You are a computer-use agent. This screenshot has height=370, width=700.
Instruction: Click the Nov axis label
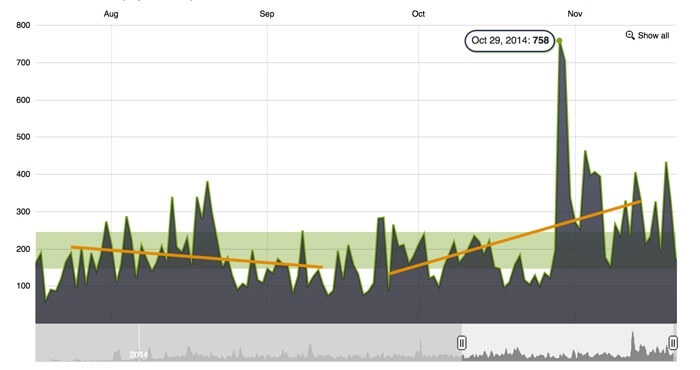[575, 14]
